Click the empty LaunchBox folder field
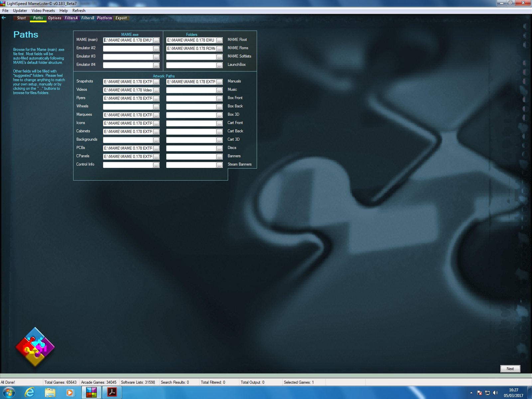 (191, 65)
